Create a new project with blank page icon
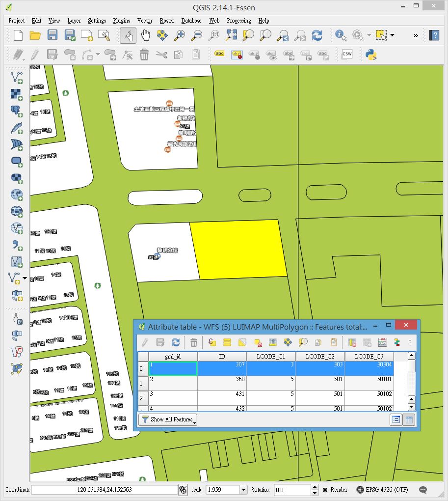448x501 pixels. point(18,35)
